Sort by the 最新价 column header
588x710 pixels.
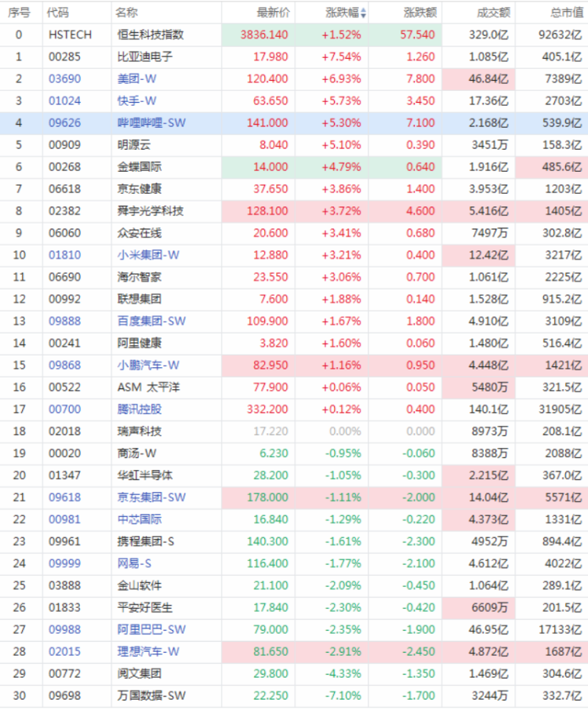[273, 13]
